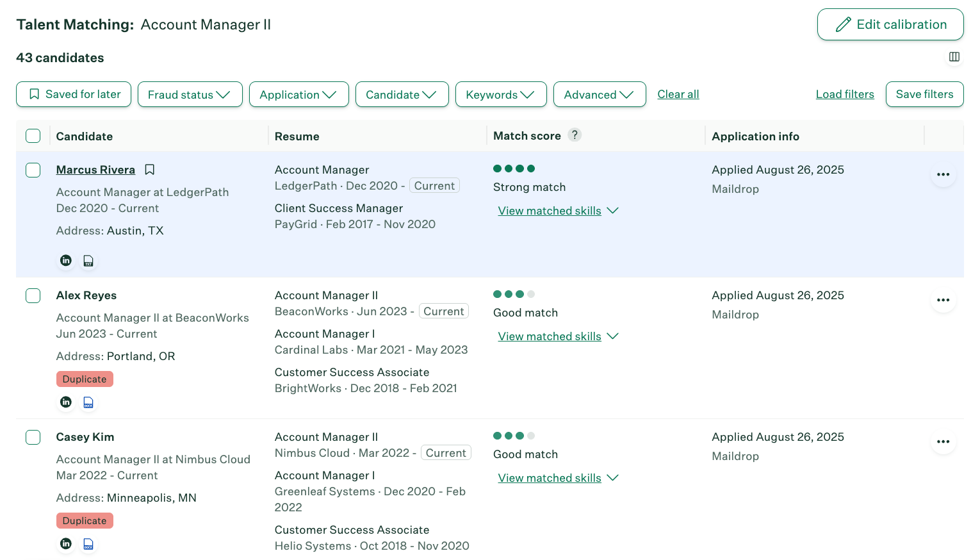
Task: Select Marcus Rivera's row checkbox
Action: click(33, 169)
